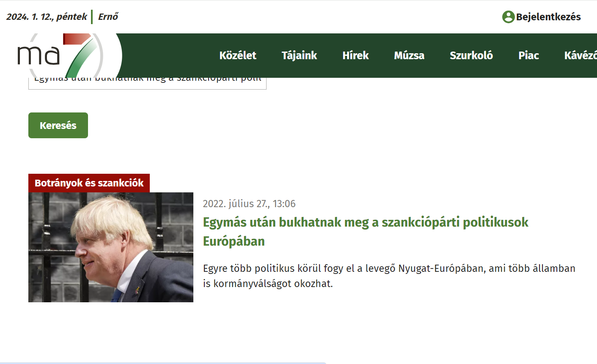Open the Múzsa navigation item
Viewport: 597px width, 364px height.
pyautogui.click(x=409, y=55)
